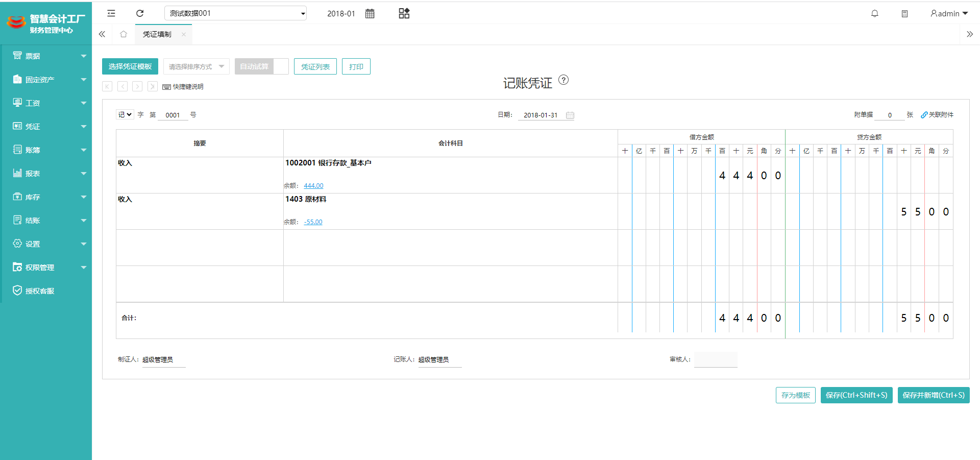Image resolution: width=980 pixels, height=460 pixels.
Task: Open the period calendar icon beside 2018-01
Action: 370,14
